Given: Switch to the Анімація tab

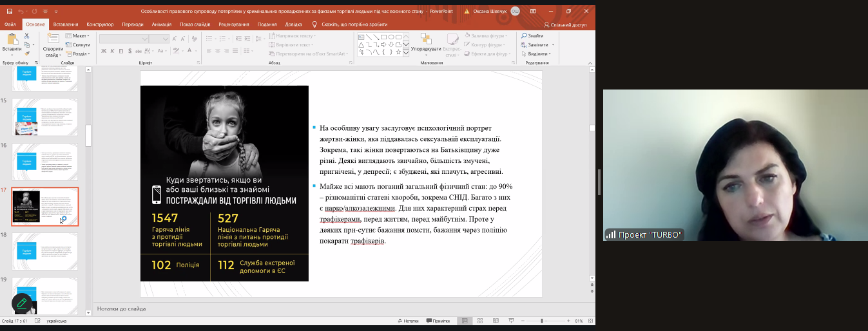Looking at the screenshot, I should click(162, 24).
